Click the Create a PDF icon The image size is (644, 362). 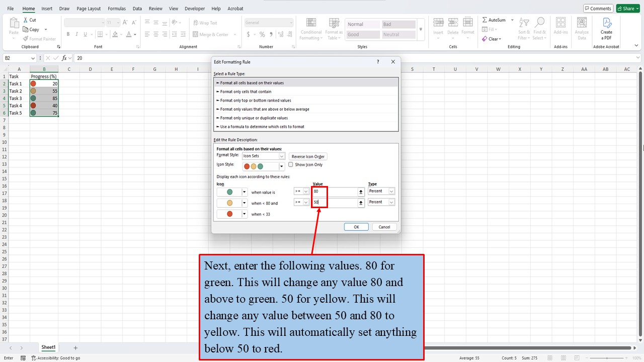[606, 23]
